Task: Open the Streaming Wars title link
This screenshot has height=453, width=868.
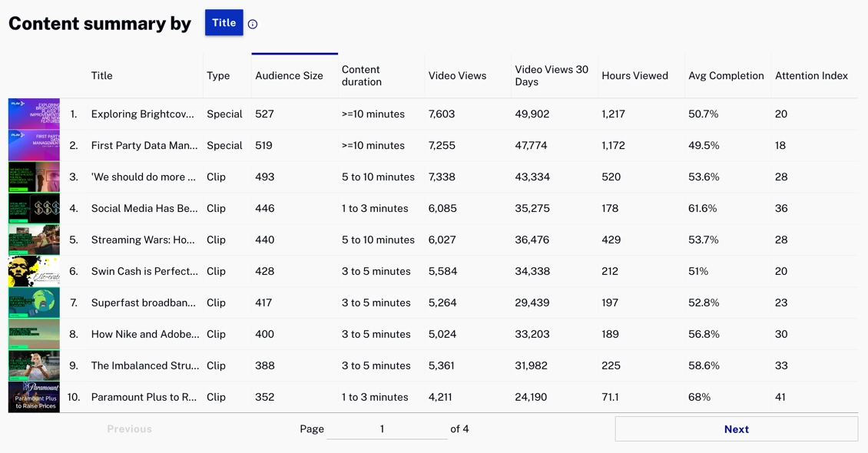Action: [143, 240]
